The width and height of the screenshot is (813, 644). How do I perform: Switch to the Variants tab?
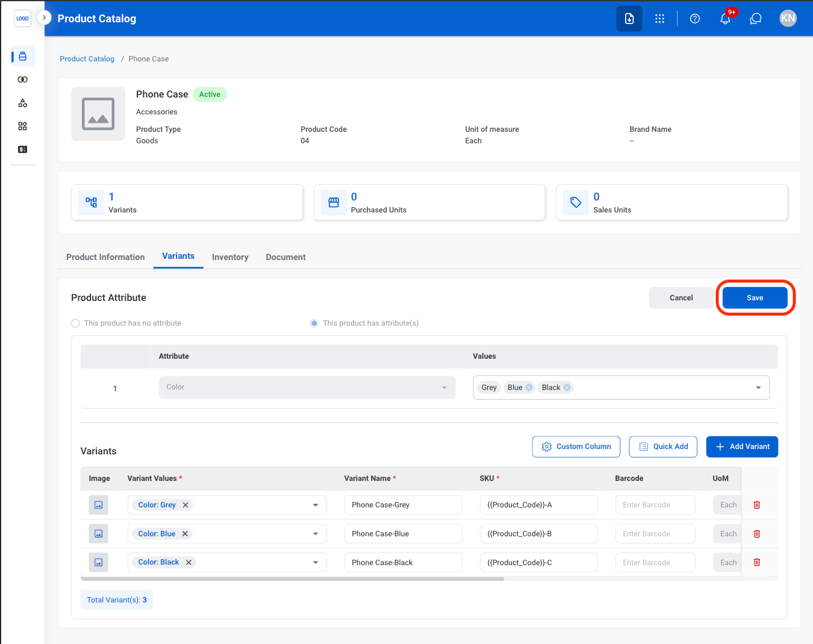coord(178,256)
